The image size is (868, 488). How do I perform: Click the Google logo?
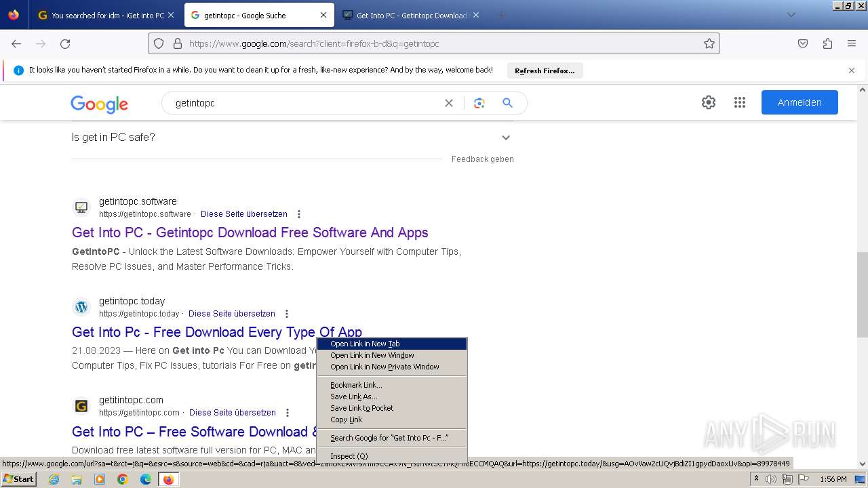pos(100,104)
